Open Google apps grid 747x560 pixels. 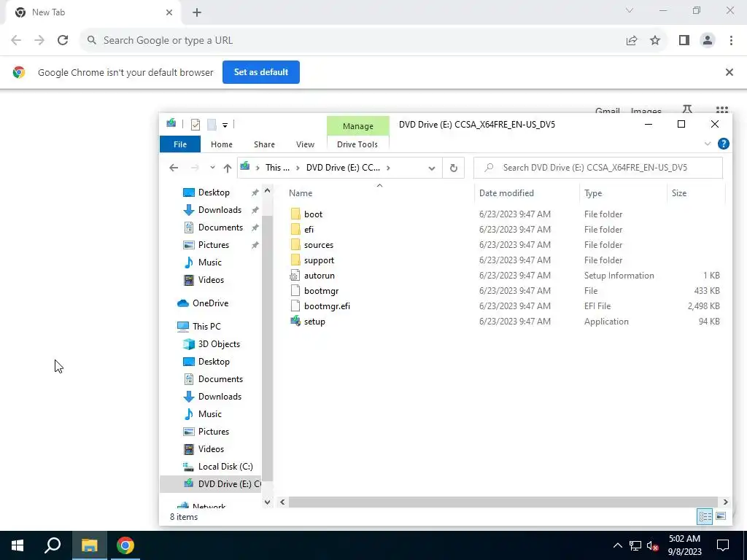pos(721,109)
